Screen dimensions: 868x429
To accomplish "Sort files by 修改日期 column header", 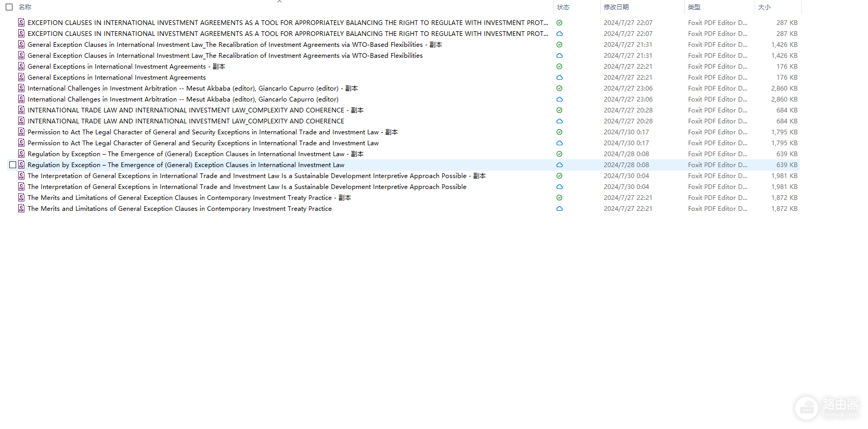I will click(x=616, y=7).
